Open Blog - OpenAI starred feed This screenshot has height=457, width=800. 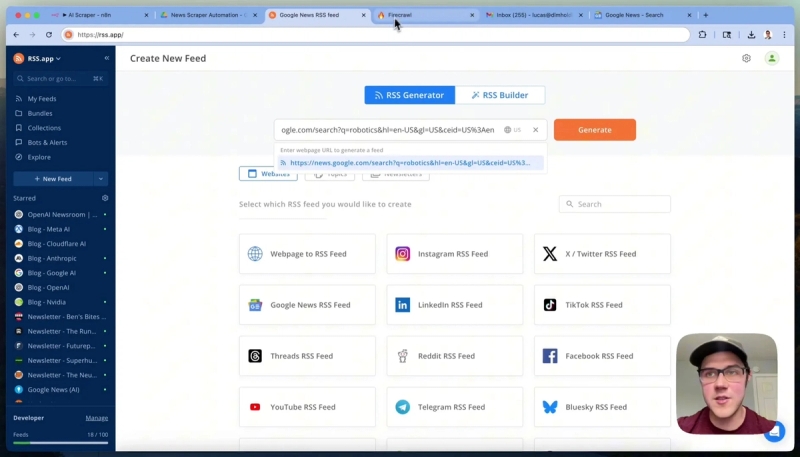(x=60, y=287)
